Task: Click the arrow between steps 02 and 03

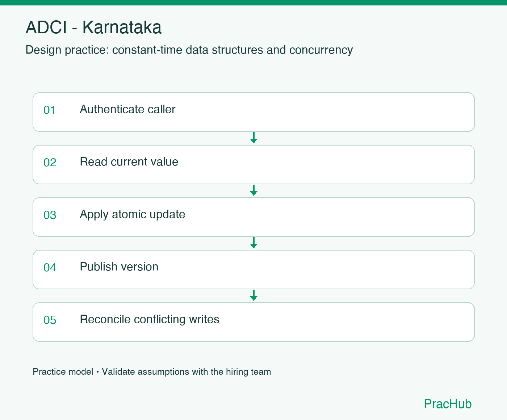Action: click(253, 190)
